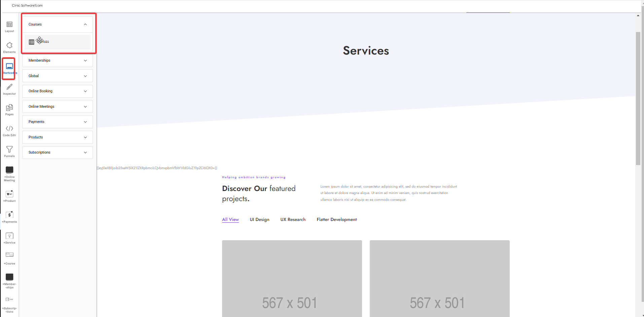Open the Pages panel icon
Image resolution: width=644 pixels, height=317 pixels.
click(9, 108)
